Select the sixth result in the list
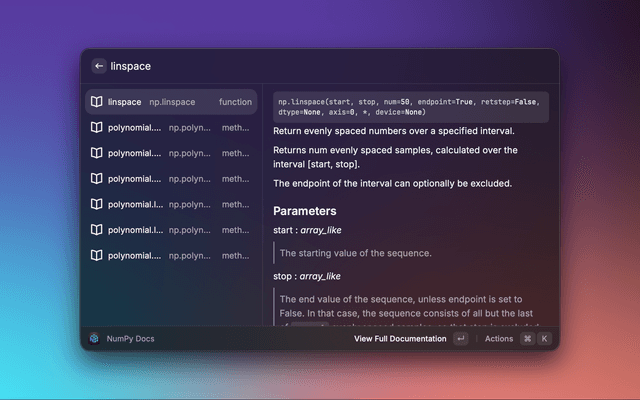The width and height of the screenshot is (640, 400). 171,230
